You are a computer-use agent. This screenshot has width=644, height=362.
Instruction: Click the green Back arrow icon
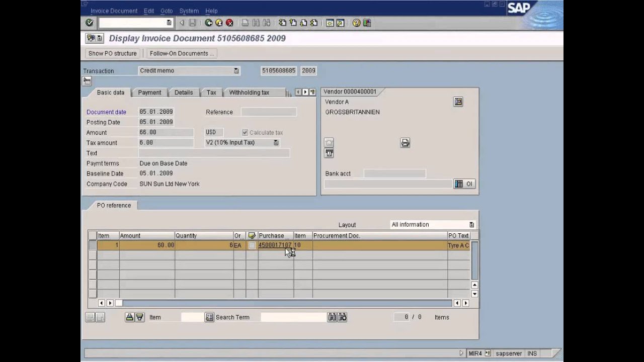tap(209, 23)
